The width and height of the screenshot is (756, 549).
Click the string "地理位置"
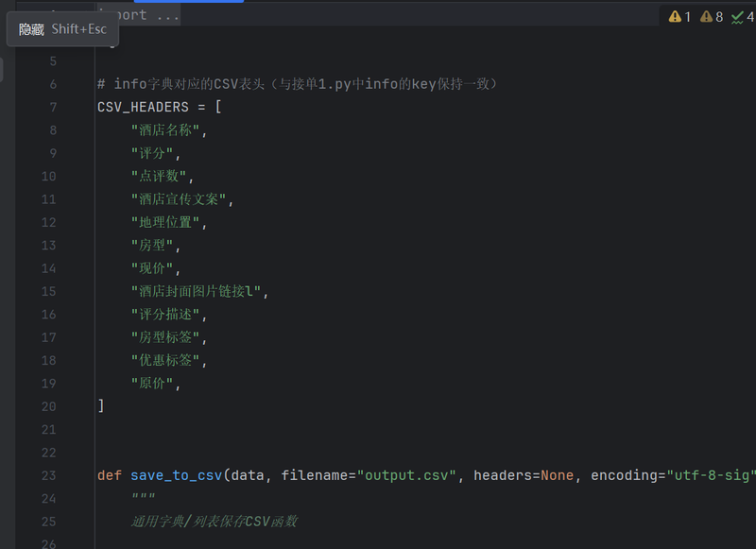pos(165,222)
